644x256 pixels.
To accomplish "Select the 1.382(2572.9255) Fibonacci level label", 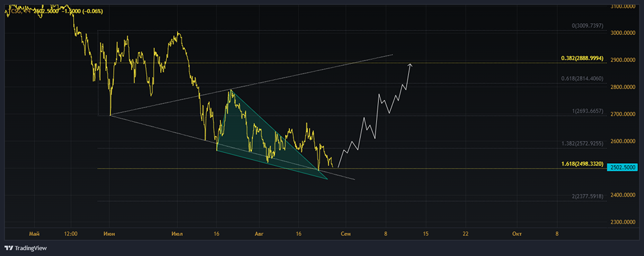I will click(x=582, y=143).
